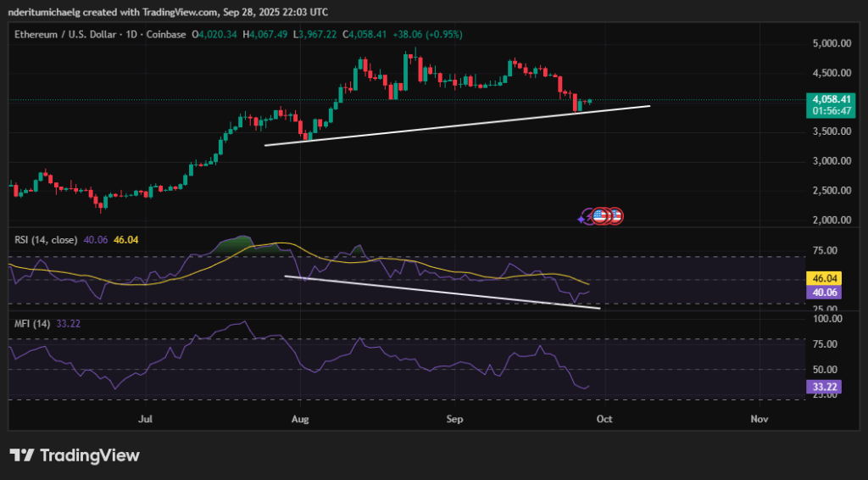Click the low value L3,967.22
This screenshot has width=868, height=480.
tap(314, 34)
